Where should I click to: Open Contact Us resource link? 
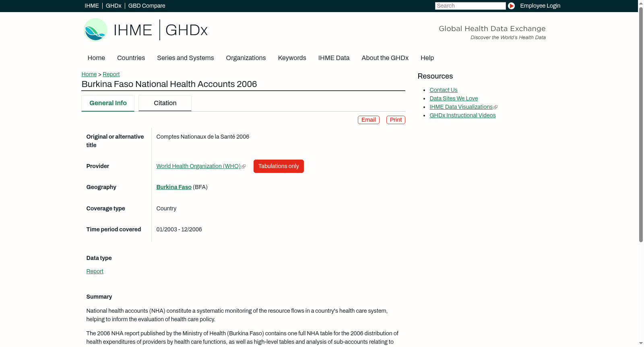tap(444, 90)
